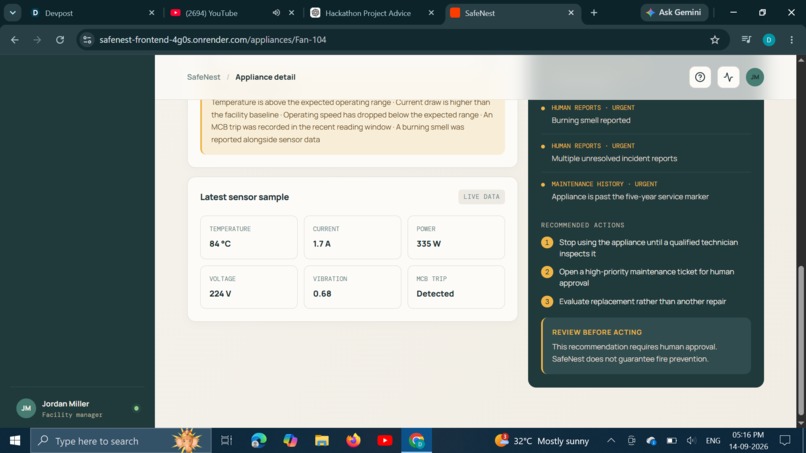Click the page vertical scrollbar
Screen dimensions: 806x453
pyautogui.click(x=800, y=339)
